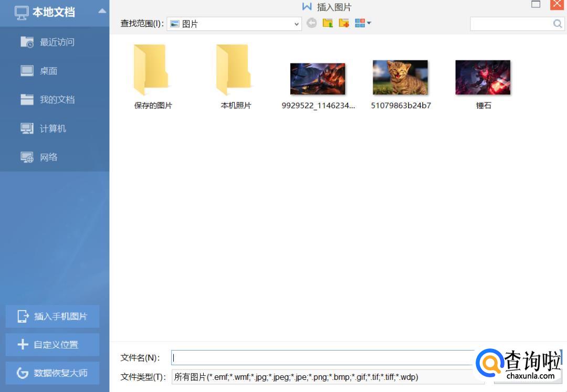The image size is (567, 392).
Task: Click the search magnifier icon
Action: (558, 24)
